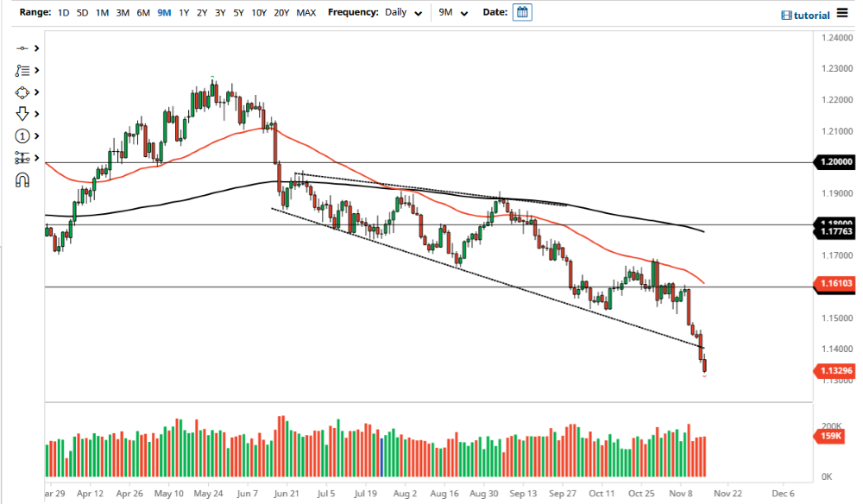Select the numbered circle tool

[x=22, y=135]
